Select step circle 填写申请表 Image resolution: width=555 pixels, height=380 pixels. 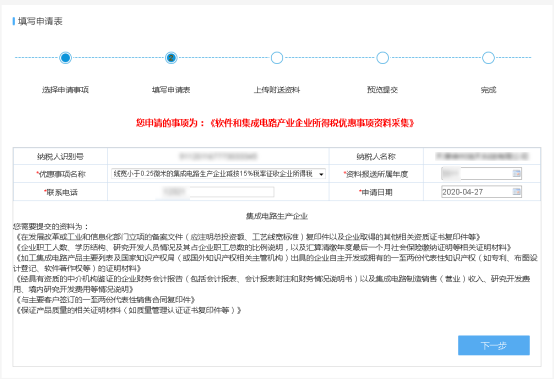[171, 58]
